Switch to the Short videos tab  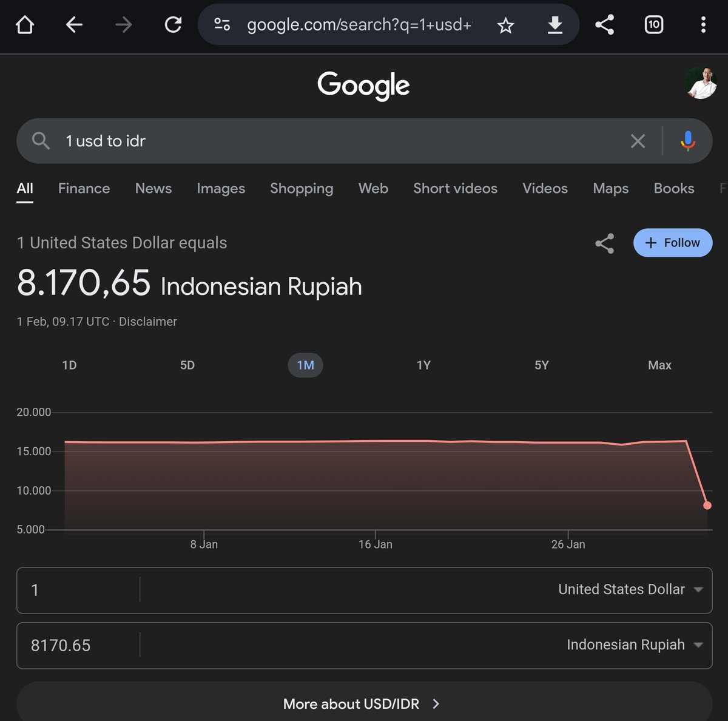click(455, 188)
